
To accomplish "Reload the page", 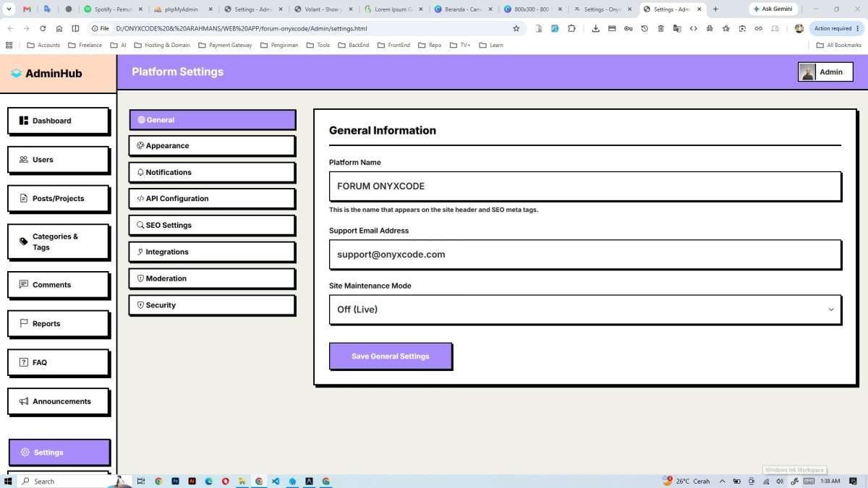I will 43,28.
